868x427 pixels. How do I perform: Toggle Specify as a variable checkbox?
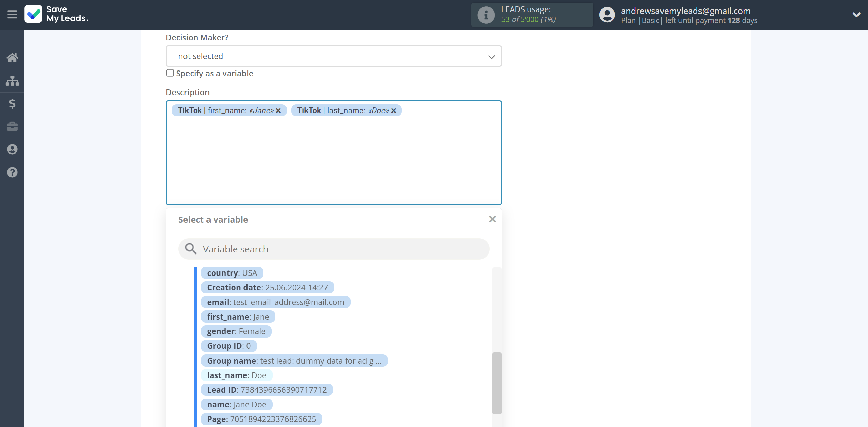point(170,73)
